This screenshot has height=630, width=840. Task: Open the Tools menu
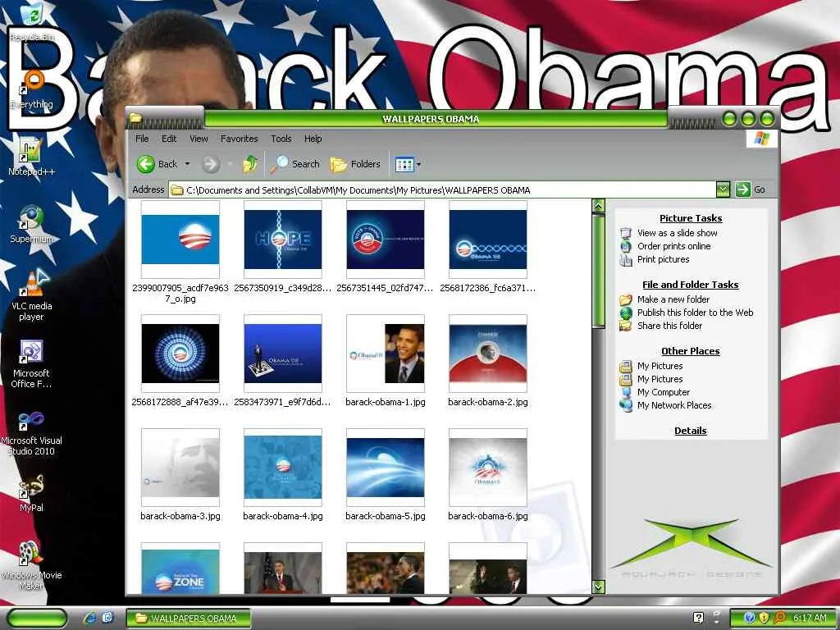click(x=281, y=139)
